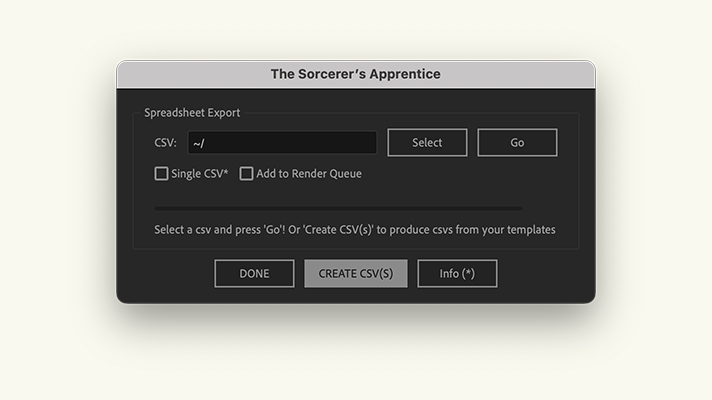Click the CSV file path input field
The height and width of the screenshot is (400, 712).
click(x=282, y=143)
